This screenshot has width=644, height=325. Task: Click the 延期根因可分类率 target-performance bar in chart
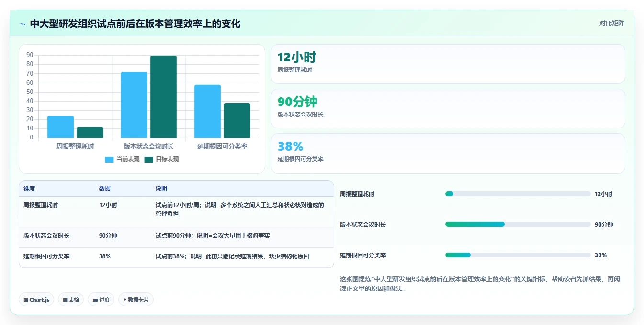pyautogui.click(x=237, y=120)
